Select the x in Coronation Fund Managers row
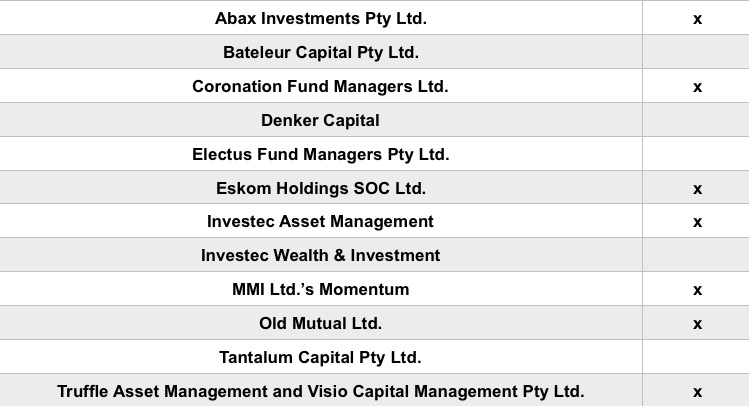749x406 pixels. coord(697,87)
